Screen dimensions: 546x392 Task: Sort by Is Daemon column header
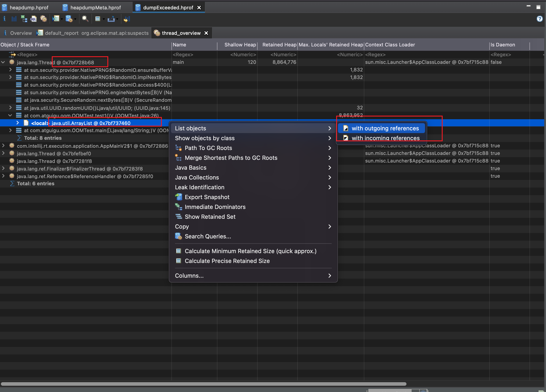click(510, 45)
